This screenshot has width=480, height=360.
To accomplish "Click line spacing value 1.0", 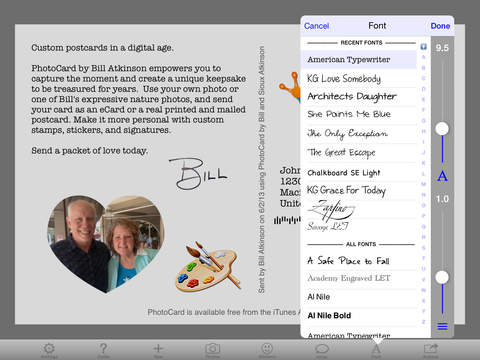I will [x=442, y=199].
